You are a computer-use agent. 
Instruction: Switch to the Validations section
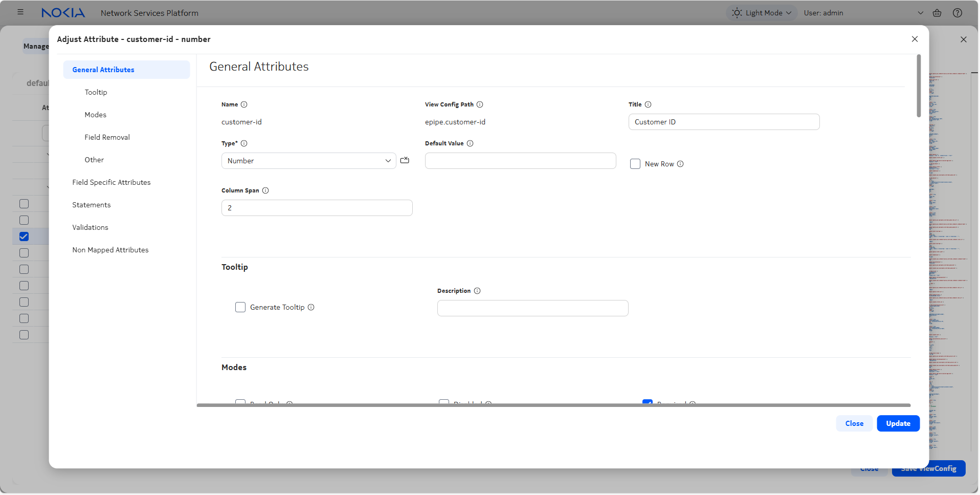[x=90, y=227]
